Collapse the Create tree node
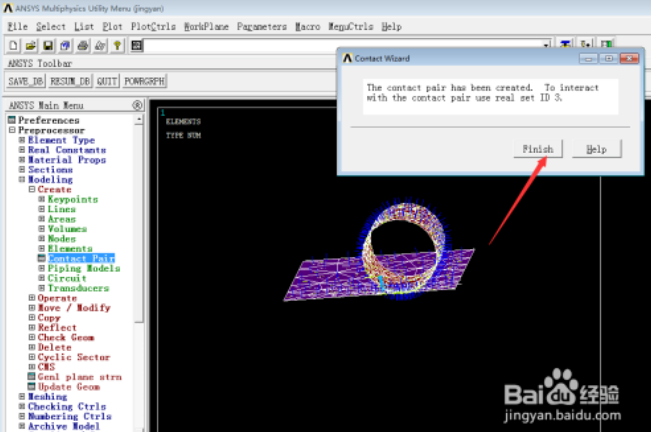Screen dimensions: 651x432 pyautogui.click(x=32, y=189)
